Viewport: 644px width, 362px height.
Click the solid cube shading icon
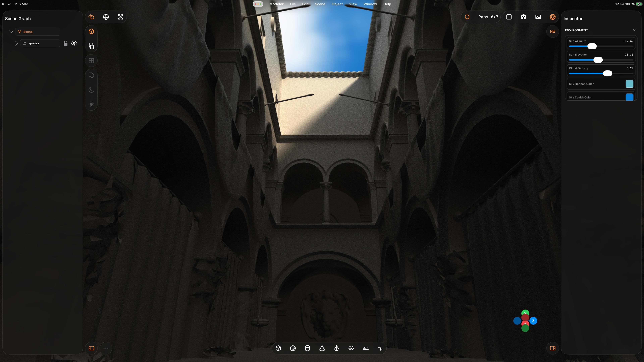click(x=523, y=17)
